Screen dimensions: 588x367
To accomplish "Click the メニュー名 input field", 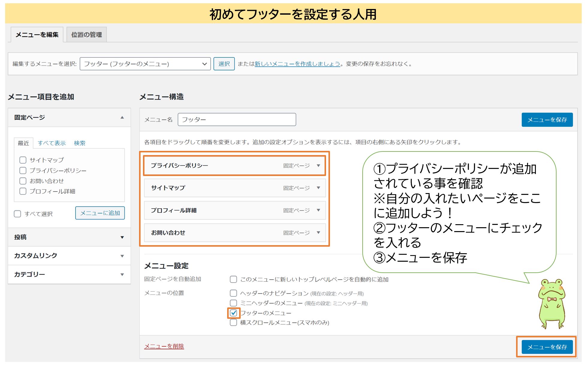I will click(237, 119).
